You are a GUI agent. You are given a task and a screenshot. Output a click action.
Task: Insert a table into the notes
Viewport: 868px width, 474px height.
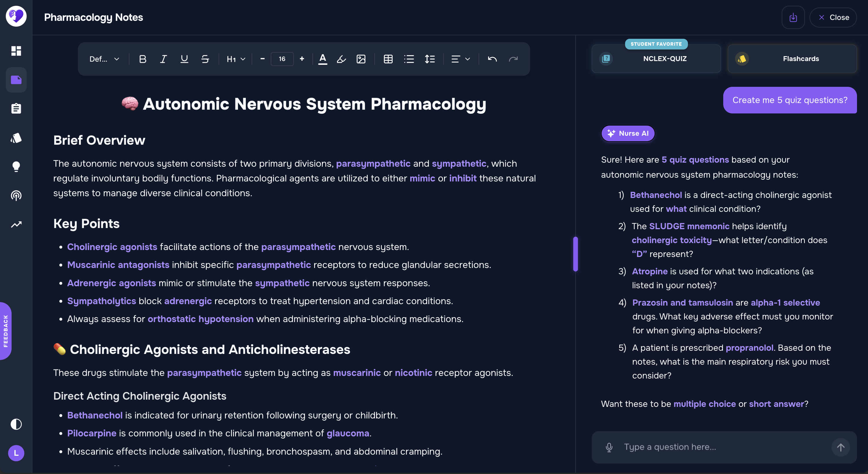(388, 59)
